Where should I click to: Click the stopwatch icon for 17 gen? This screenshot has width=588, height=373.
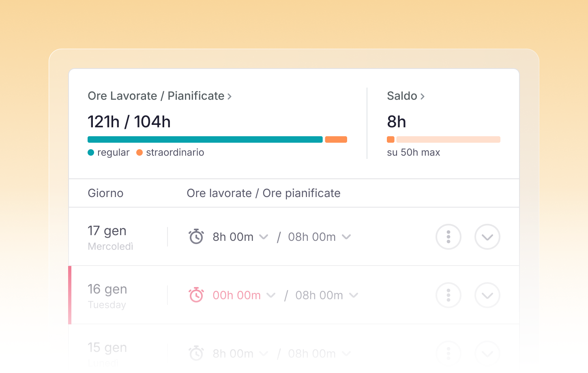196,236
